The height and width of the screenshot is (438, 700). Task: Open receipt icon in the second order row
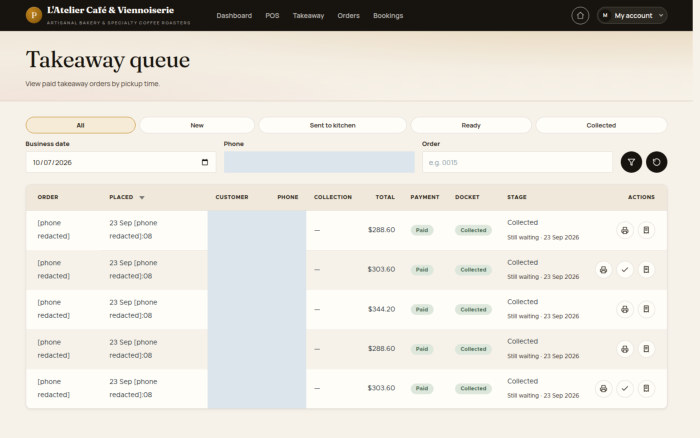tap(646, 270)
